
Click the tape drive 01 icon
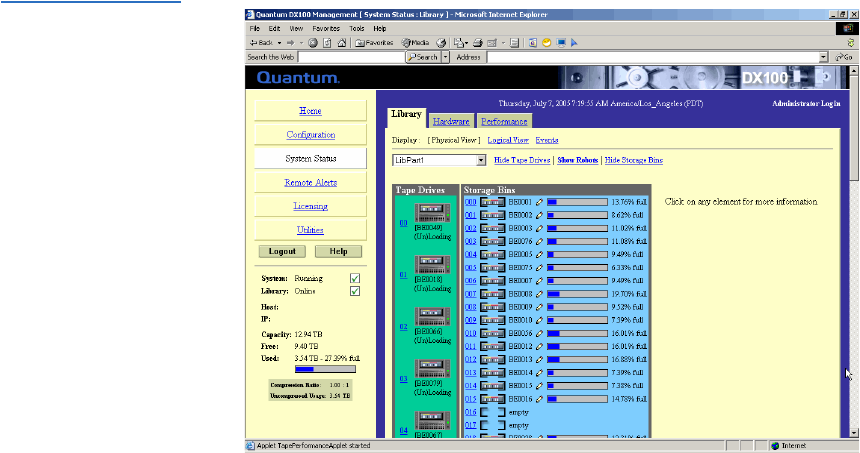(432, 265)
